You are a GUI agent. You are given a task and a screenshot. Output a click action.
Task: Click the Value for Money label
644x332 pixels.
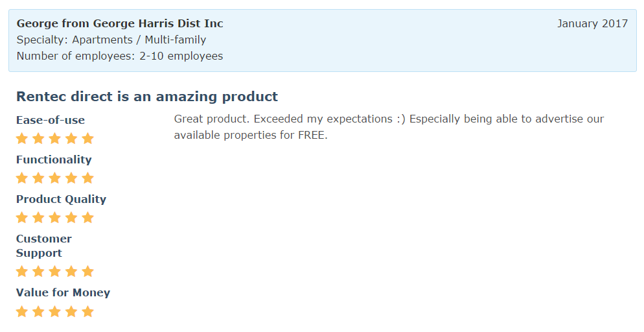63,292
